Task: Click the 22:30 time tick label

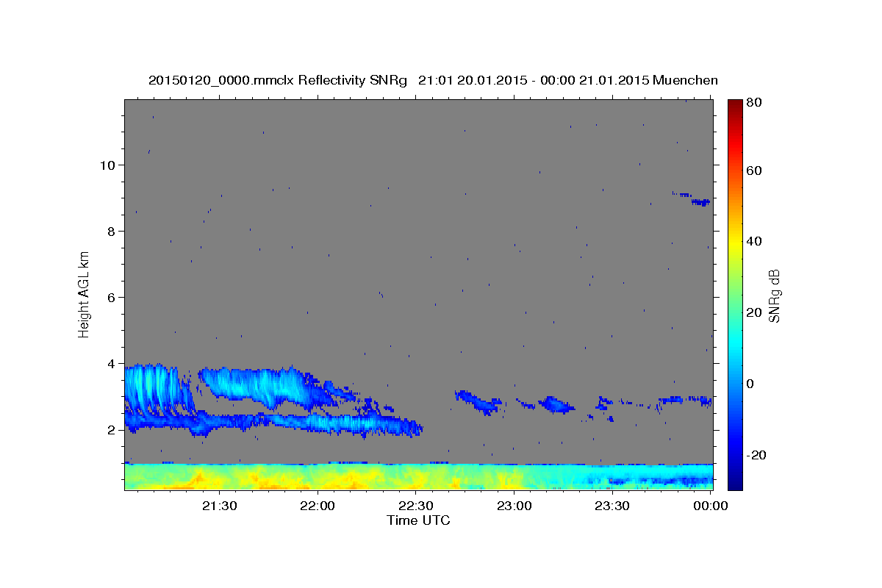Action: point(416,506)
